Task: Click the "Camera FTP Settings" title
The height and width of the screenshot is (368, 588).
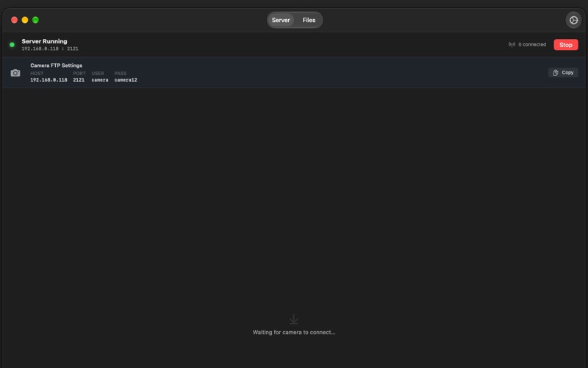Action: click(x=57, y=66)
